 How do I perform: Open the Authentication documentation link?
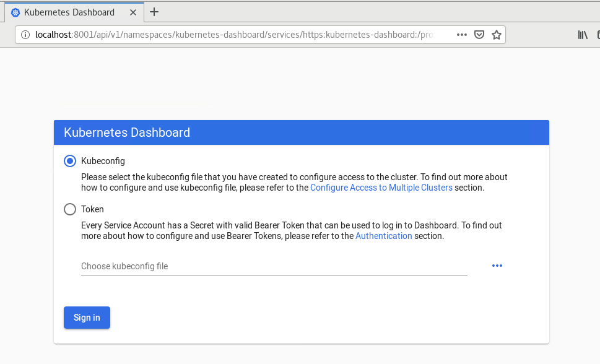click(384, 236)
